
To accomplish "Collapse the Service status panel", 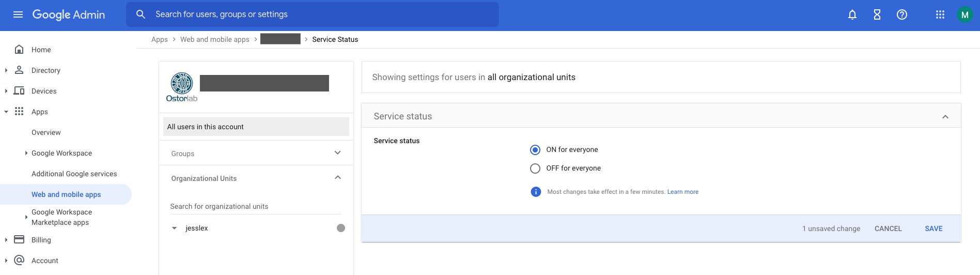I will click(x=945, y=117).
